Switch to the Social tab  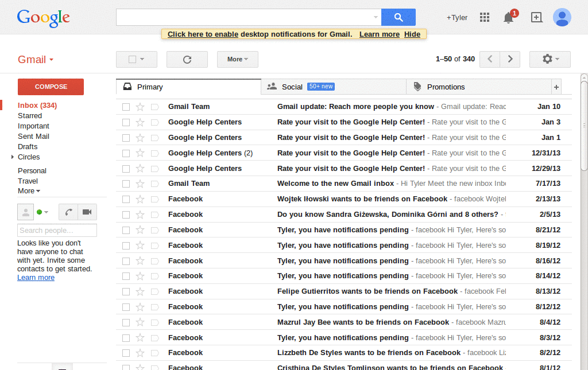pyautogui.click(x=334, y=87)
